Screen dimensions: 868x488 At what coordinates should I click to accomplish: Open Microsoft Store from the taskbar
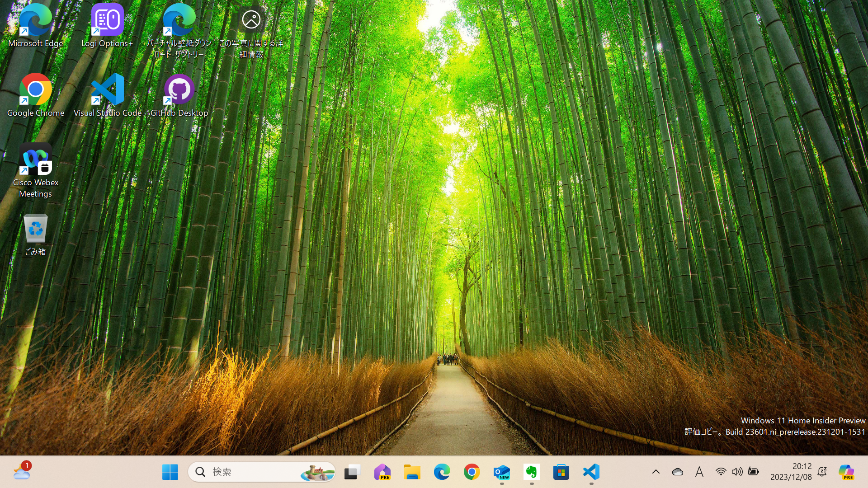(561, 472)
